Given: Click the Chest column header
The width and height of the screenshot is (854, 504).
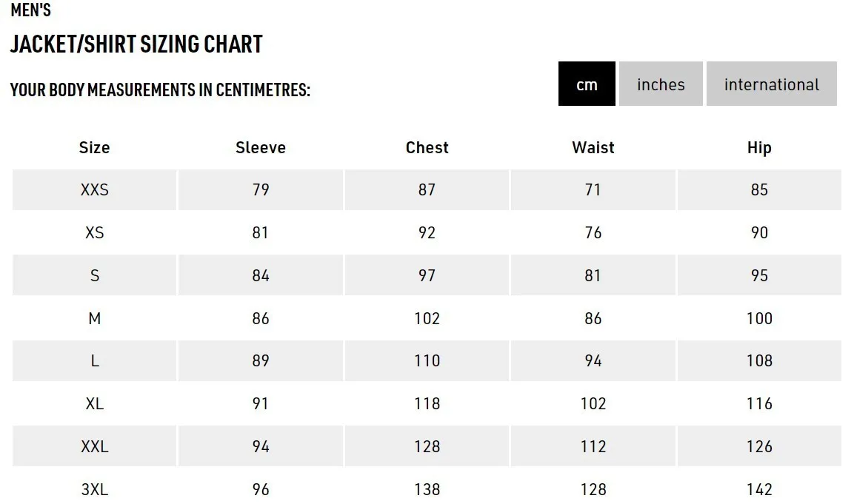Looking at the screenshot, I should 427,147.
